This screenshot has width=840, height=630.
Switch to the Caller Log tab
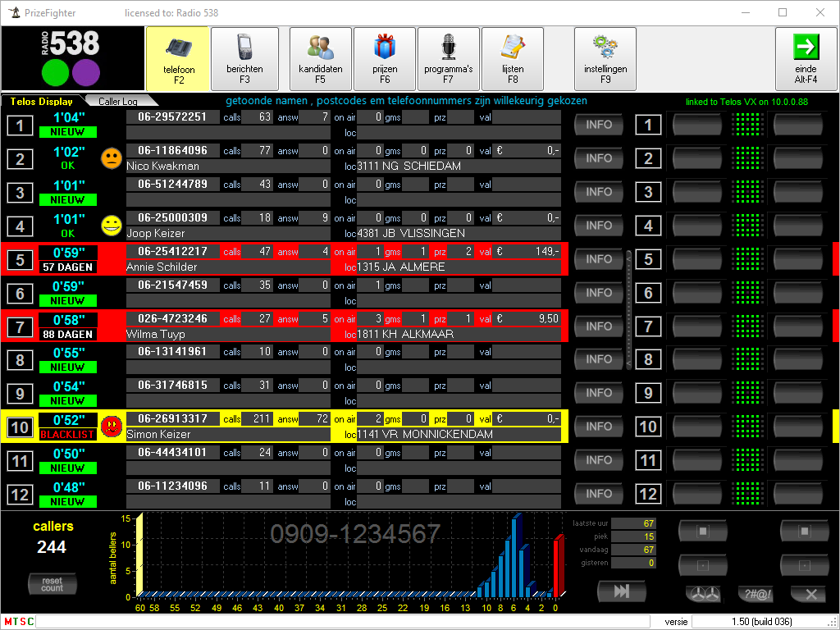118,101
